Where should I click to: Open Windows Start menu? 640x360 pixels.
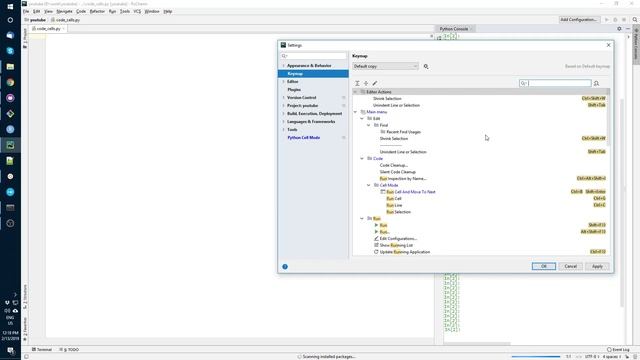10,6
